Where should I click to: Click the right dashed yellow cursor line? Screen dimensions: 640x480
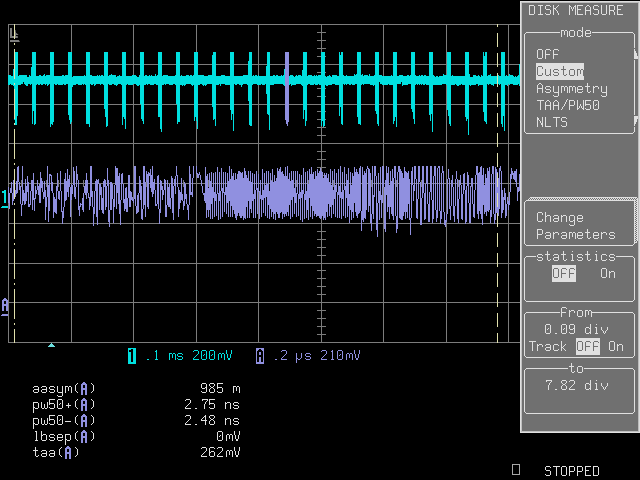click(498, 184)
